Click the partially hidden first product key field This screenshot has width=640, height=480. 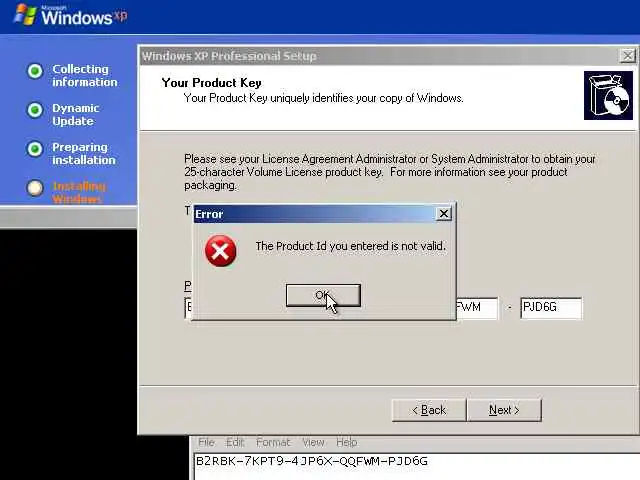click(x=188, y=308)
